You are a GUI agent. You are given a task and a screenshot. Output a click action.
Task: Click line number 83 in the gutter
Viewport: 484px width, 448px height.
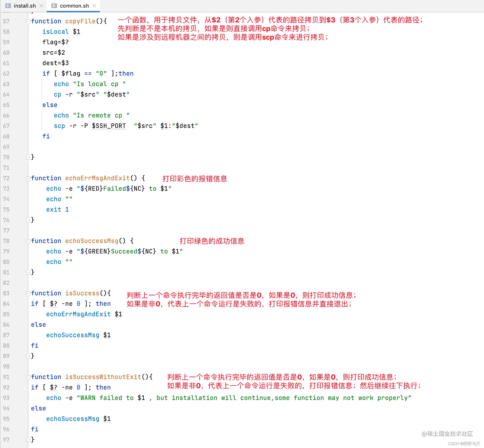(6, 293)
